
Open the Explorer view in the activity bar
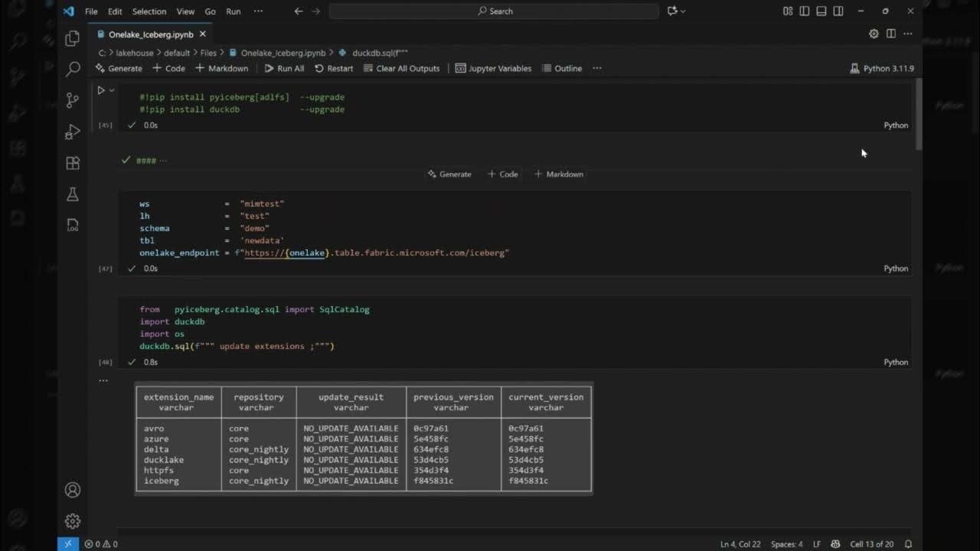click(x=73, y=38)
